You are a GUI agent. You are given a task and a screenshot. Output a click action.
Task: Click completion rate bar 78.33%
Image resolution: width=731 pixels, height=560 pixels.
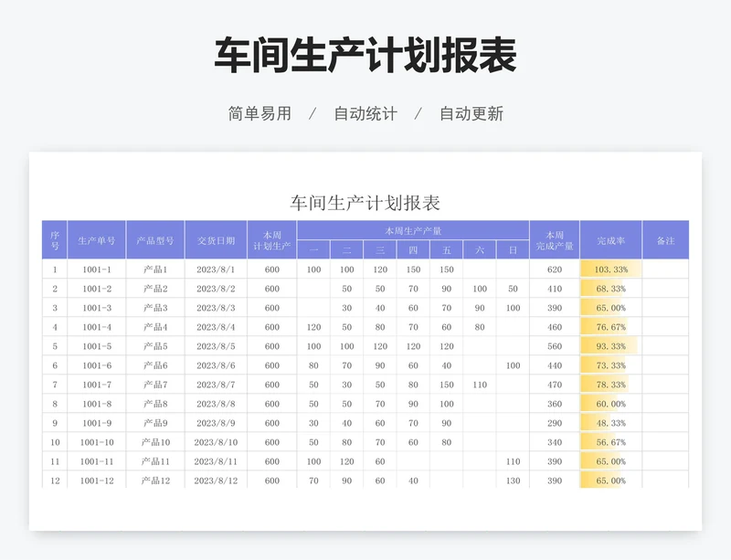[x=610, y=385]
